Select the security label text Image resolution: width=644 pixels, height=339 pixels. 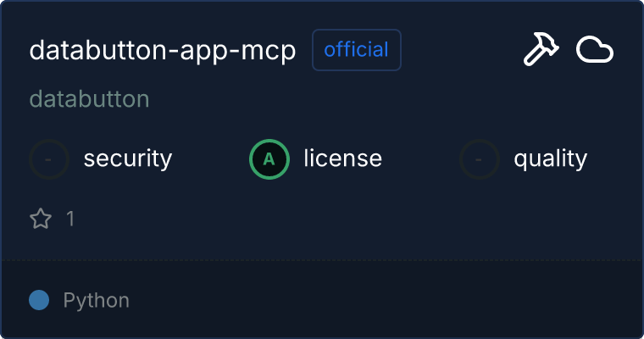pyautogui.click(x=128, y=158)
